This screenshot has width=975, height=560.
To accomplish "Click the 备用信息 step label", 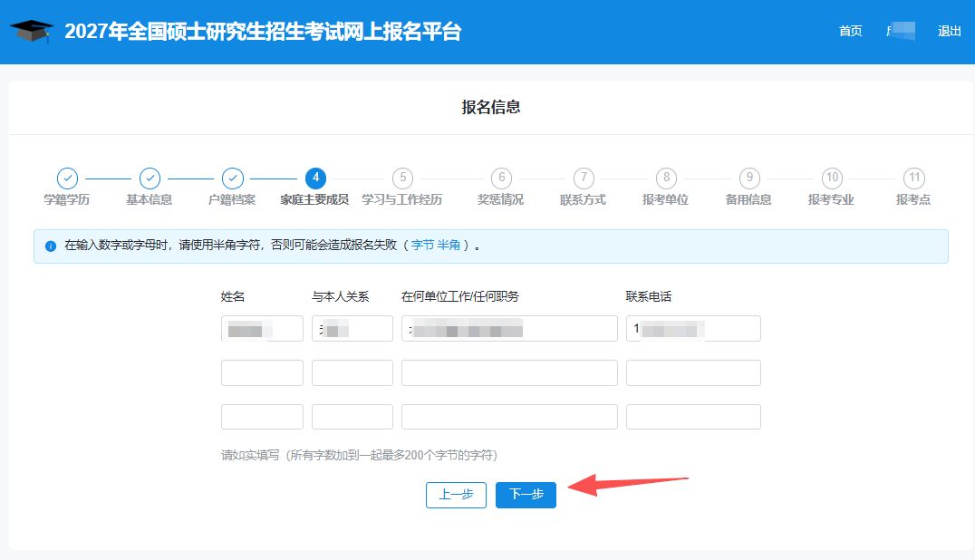I will [x=748, y=199].
